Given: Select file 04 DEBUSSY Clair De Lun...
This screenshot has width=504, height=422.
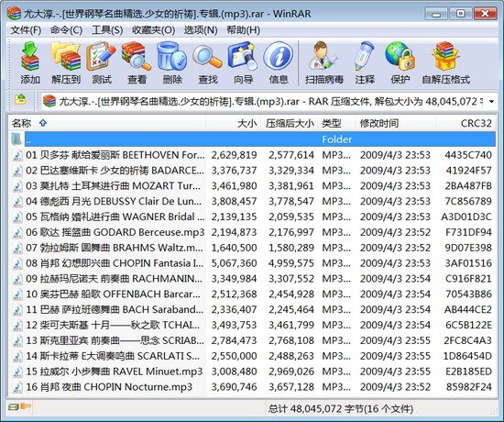Looking at the screenshot, I should coord(253,201).
